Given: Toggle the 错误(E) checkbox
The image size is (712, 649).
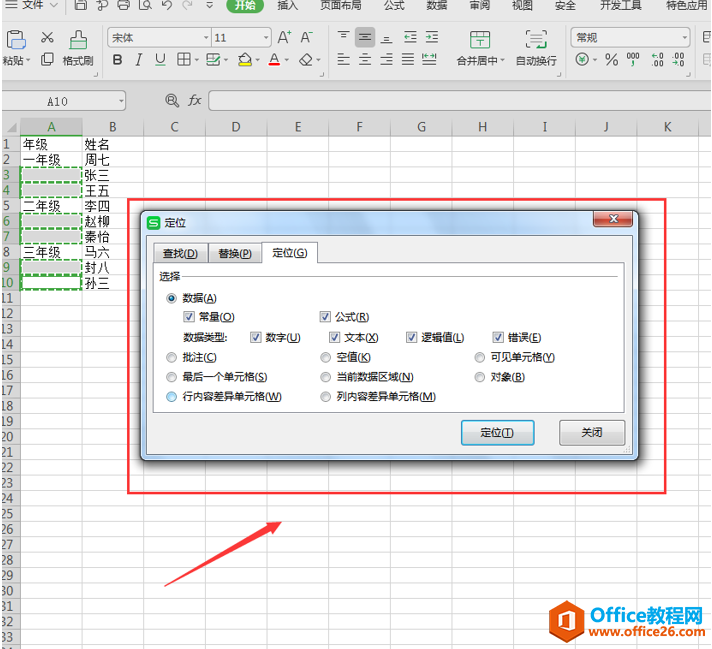Looking at the screenshot, I should coord(498,337).
